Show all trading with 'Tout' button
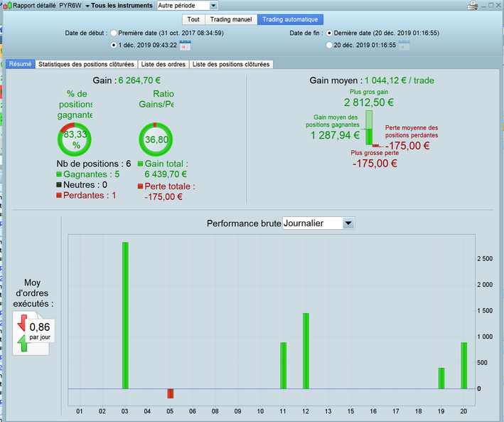Screen dimensions: 504x422 tap(193, 19)
